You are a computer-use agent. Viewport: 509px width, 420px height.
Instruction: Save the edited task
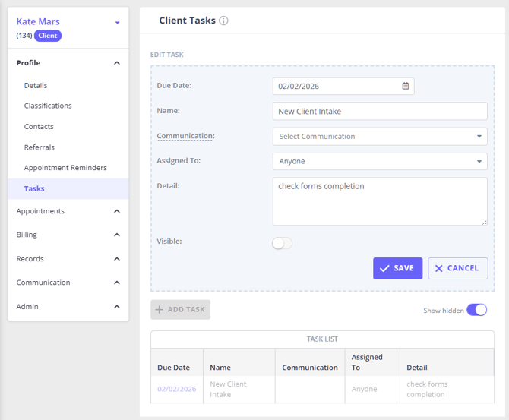[x=397, y=268]
